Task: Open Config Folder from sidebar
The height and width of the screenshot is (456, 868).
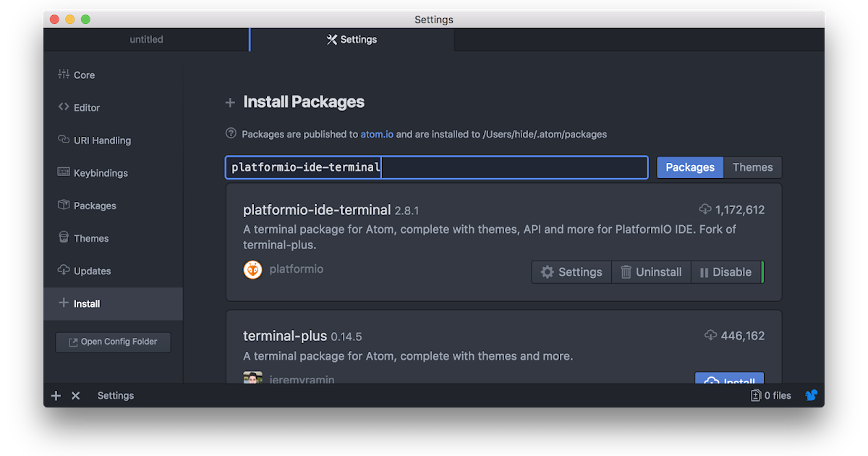Action: click(113, 342)
